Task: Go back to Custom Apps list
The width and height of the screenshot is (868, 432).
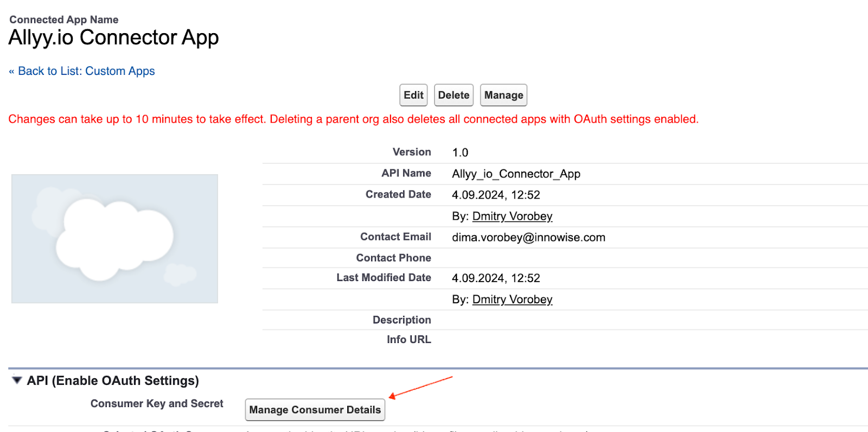Action: click(x=82, y=71)
